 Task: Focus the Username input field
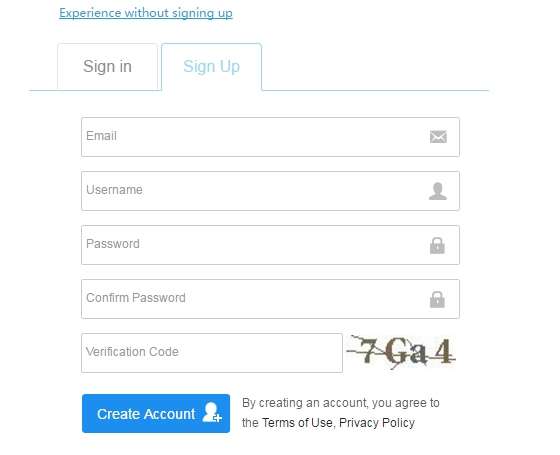[x=270, y=191]
